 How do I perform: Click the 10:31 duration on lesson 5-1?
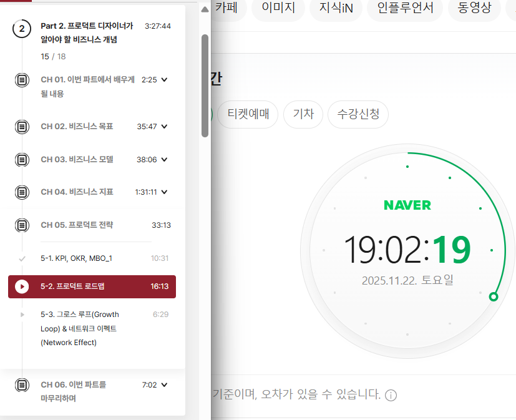160,258
